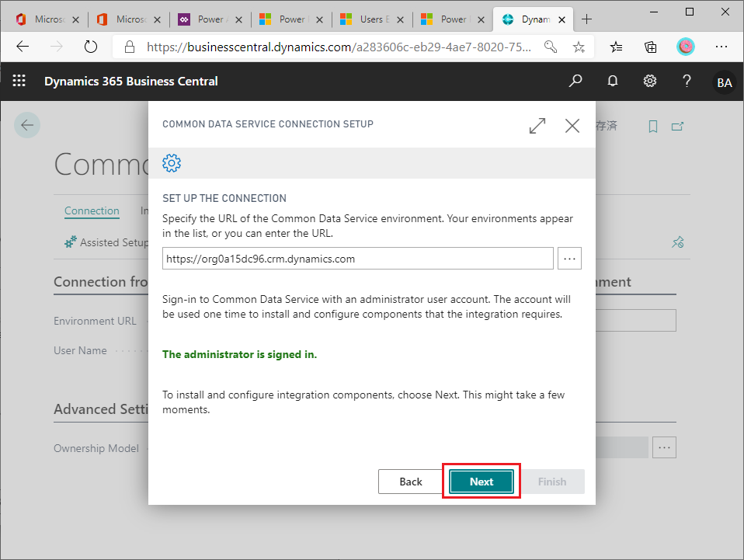Close the Dynamics browser tab

pyautogui.click(x=561, y=19)
